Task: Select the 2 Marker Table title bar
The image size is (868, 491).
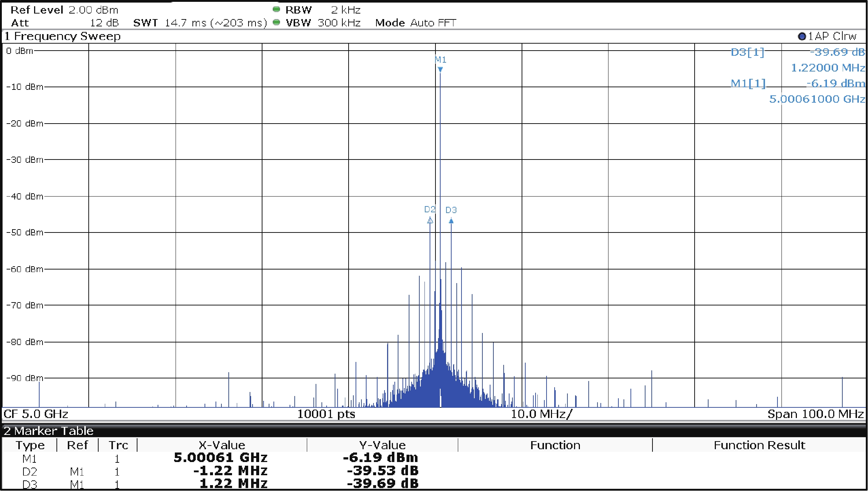Action: coord(48,430)
